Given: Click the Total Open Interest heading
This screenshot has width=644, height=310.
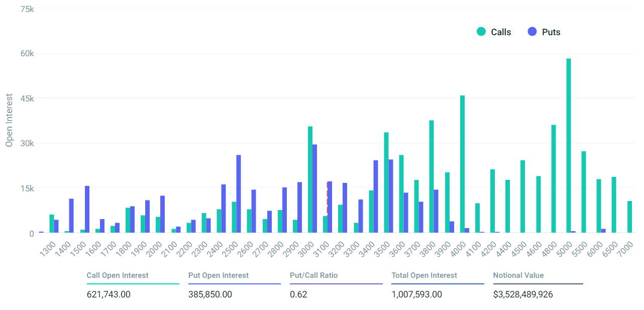Looking at the screenshot, I should coord(424,275).
